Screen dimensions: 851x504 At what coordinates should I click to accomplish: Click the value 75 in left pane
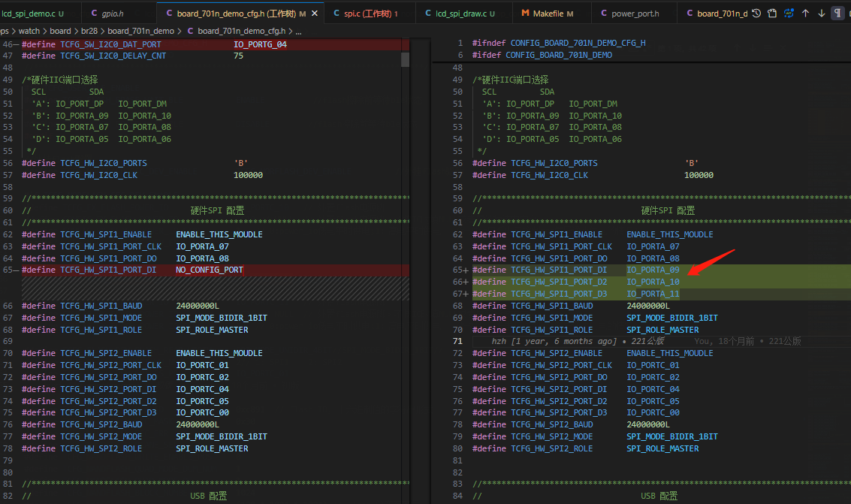pos(238,56)
